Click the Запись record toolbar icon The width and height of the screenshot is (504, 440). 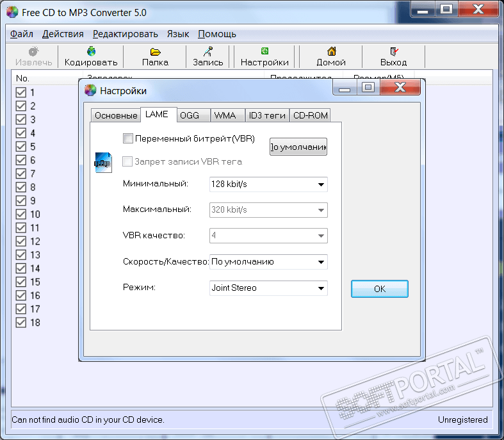208,51
